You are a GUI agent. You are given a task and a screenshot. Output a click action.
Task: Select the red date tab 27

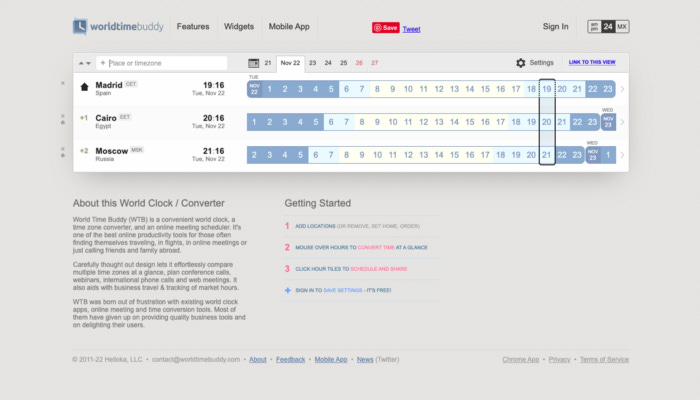[x=375, y=63]
